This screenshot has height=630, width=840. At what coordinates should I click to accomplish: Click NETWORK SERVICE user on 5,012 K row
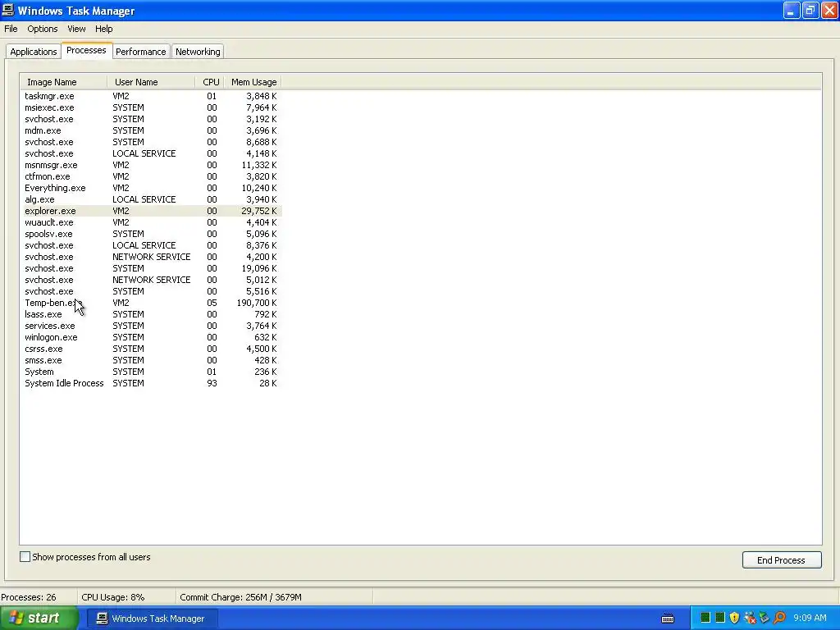click(x=151, y=280)
